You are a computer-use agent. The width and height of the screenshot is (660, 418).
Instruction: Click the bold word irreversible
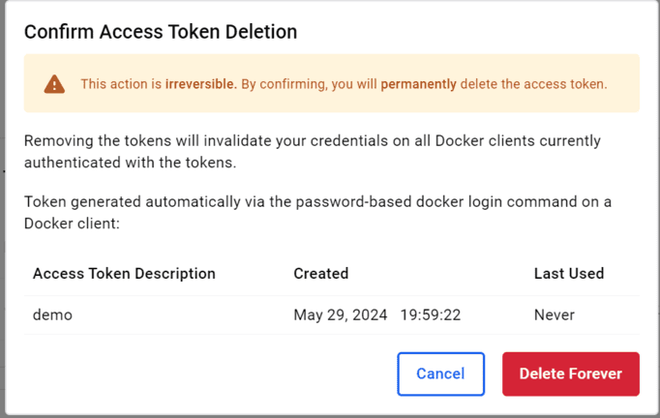click(202, 84)
